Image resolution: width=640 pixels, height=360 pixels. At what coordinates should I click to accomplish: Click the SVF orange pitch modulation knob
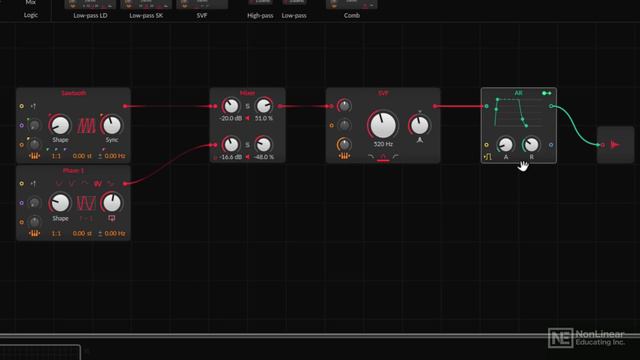[344, 144]
